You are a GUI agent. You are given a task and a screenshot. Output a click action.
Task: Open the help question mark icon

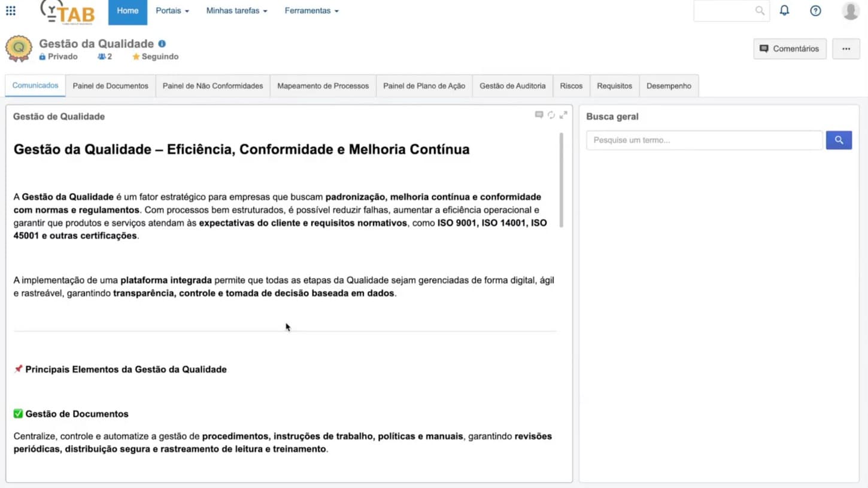(815, 11)
